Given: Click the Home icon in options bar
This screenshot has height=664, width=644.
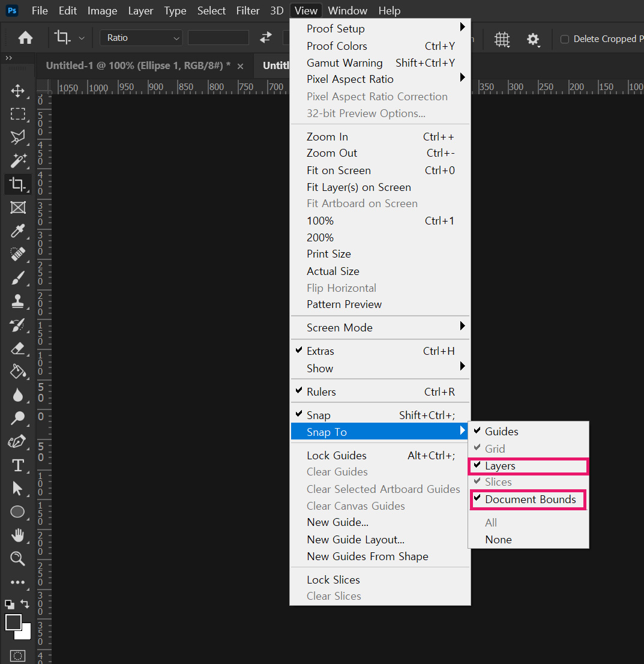Looking at the screenshot, I should click(x=25, y=38).
